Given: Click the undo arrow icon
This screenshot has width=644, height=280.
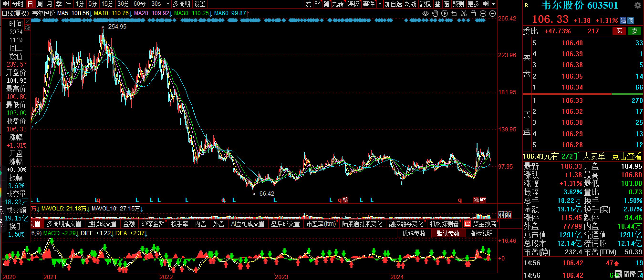Looking at the screenshot, I should tap(454, 14).
